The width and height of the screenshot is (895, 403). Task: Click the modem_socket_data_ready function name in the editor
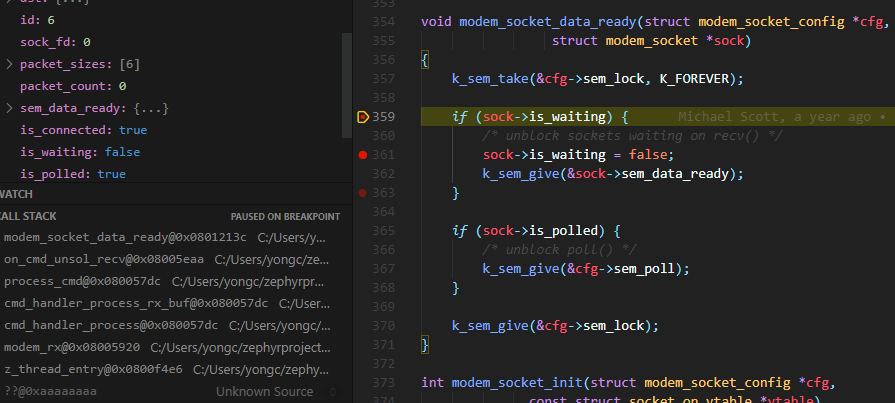547,22
